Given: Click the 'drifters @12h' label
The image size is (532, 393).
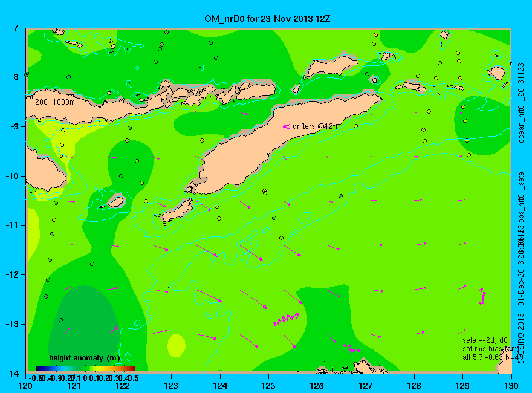Looking at the screenshot, I should (x=315, y=126).
